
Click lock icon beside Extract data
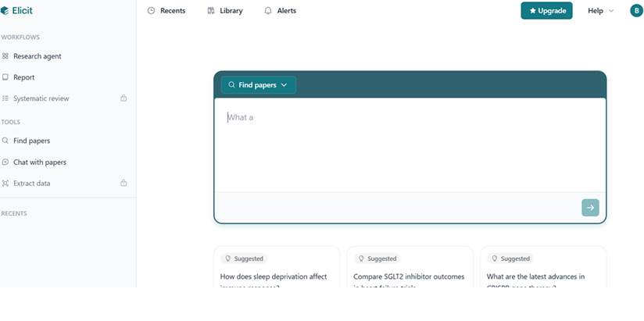click(123, 183)
